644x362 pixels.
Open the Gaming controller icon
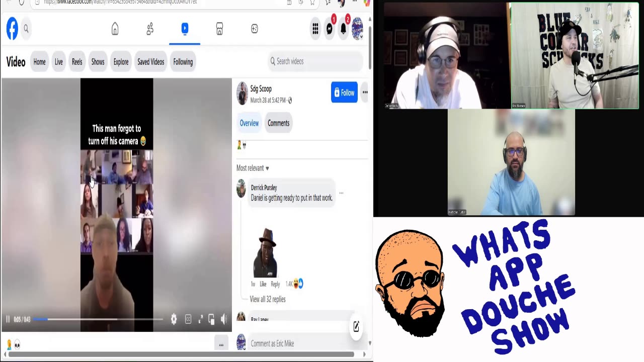point(255,29)
